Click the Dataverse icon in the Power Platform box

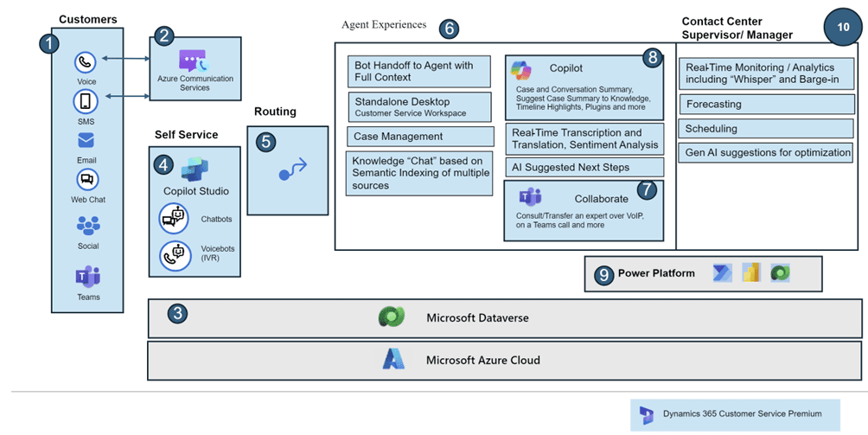(780, 272)
